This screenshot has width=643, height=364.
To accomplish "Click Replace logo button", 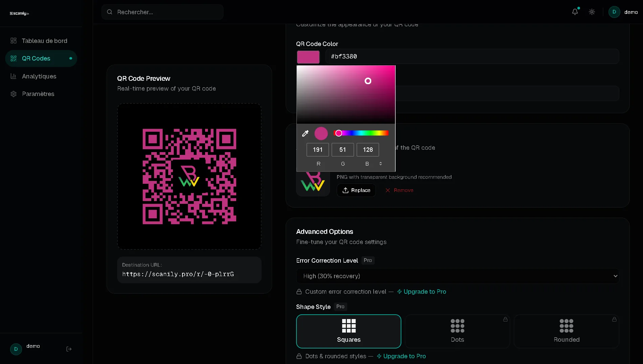I will click(356, 190).
